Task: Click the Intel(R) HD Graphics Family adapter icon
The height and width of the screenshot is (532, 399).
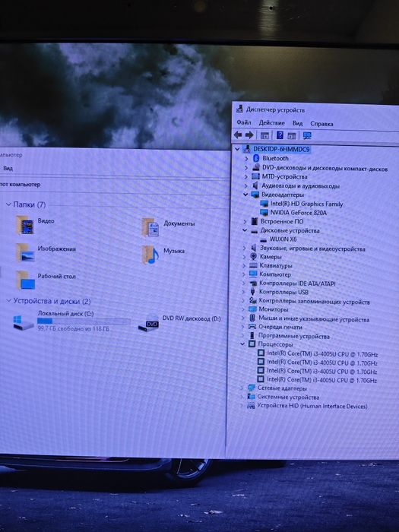Action: [264, 204]
